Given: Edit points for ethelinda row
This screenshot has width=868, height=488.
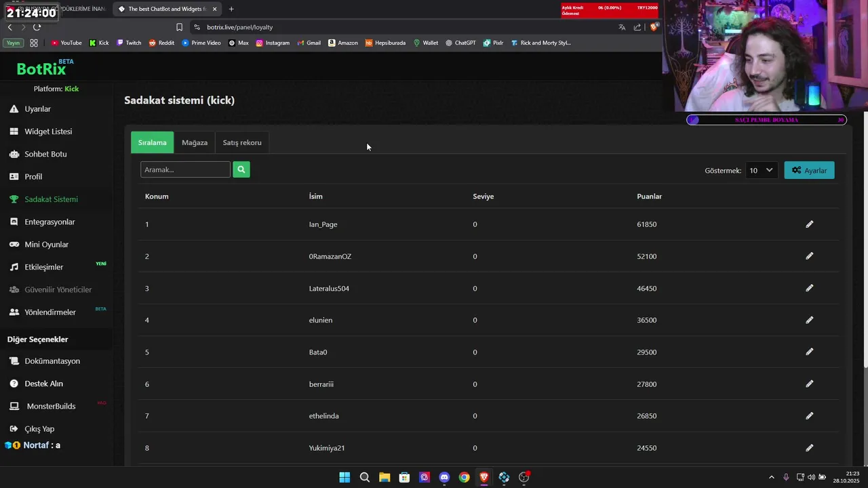Looking at the screenshot, I should tap(809, 415).
